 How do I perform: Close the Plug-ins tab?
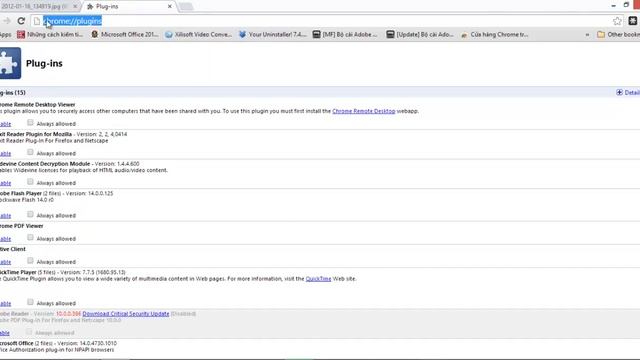[x=169, y=7]
